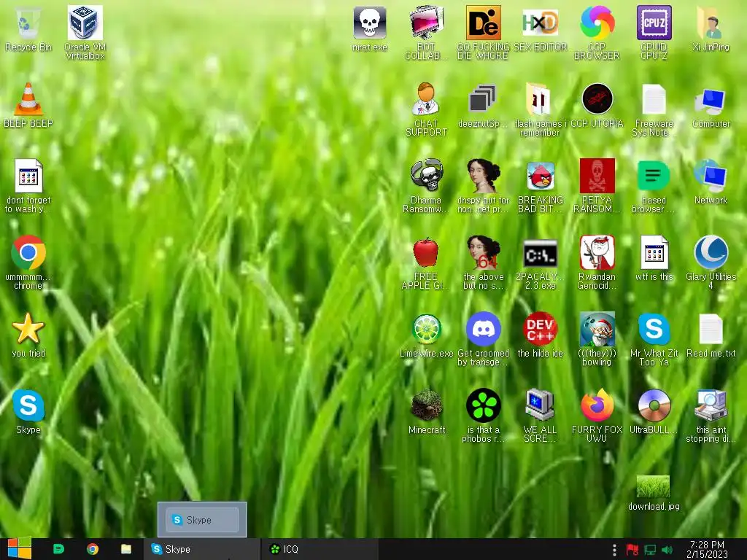Open the clock showing 7:28 PM
This screenshot has width=747, height=560.
[707, 549]
